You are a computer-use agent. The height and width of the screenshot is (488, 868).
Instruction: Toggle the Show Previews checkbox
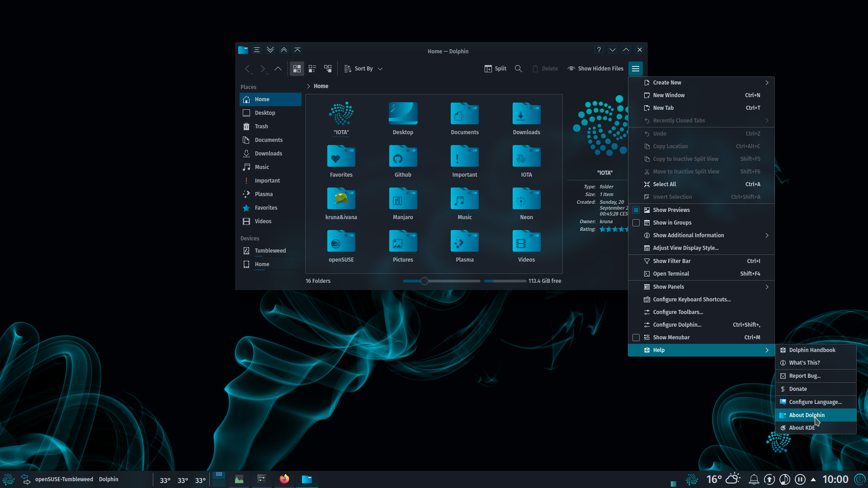click(636, 210)
